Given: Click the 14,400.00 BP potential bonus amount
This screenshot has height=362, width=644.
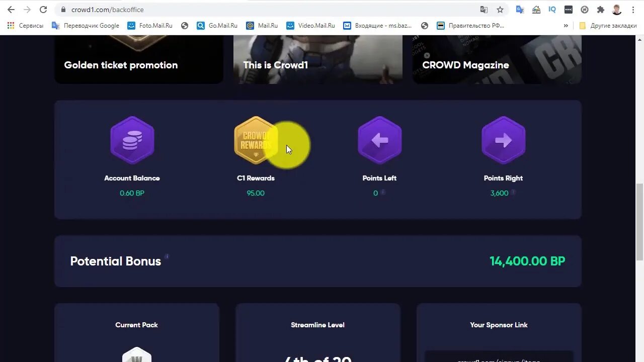Looking at the screenshot, I should [527, 261].
